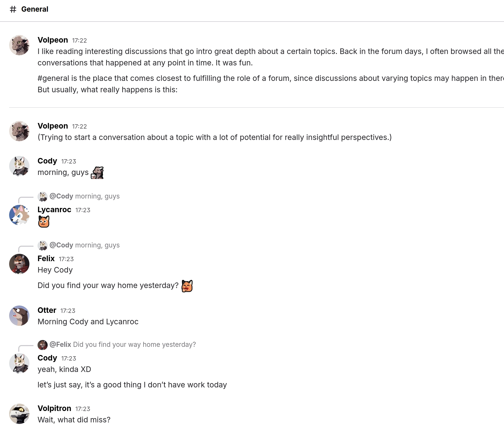Click Cody's avatar on the "morning, guys" message
The image size is (504, 429).
[x=19, y=166]
